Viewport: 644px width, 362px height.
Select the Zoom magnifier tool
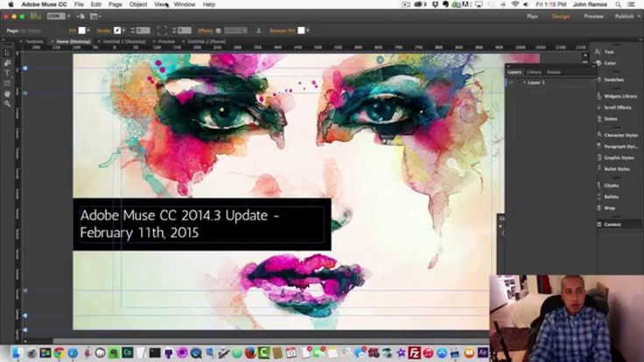(7, 104)
